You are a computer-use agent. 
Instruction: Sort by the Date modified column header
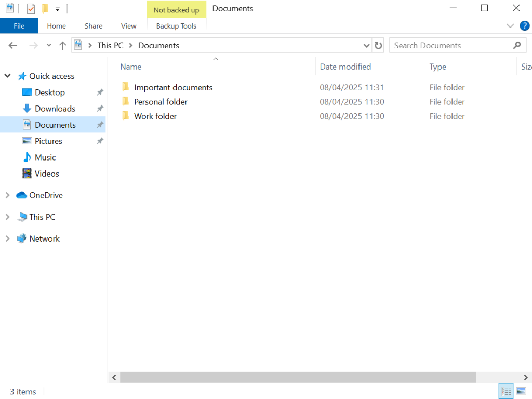[345, 66]
